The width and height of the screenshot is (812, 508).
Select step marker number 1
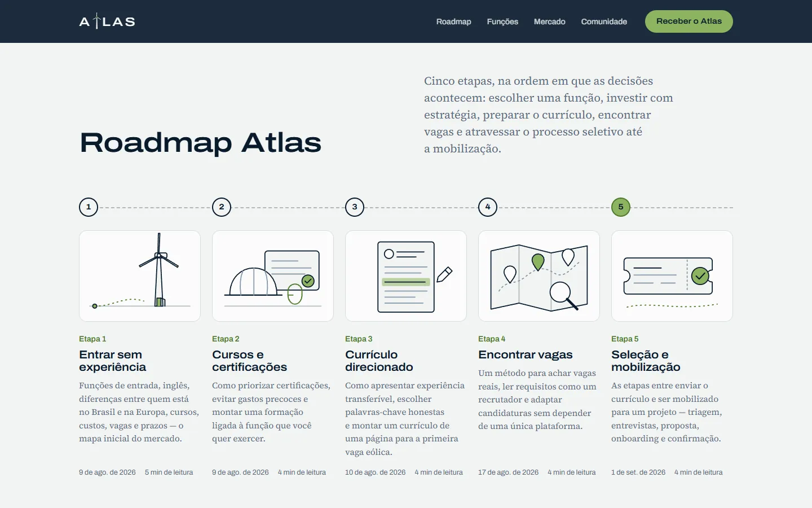click(89, 207)
